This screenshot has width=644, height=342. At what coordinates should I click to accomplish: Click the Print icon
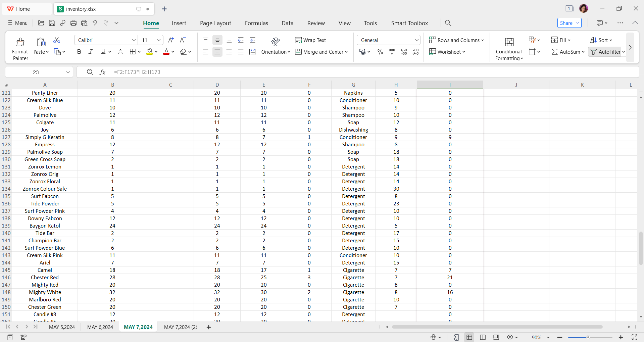pyautogui.click(x=73, y=23)
